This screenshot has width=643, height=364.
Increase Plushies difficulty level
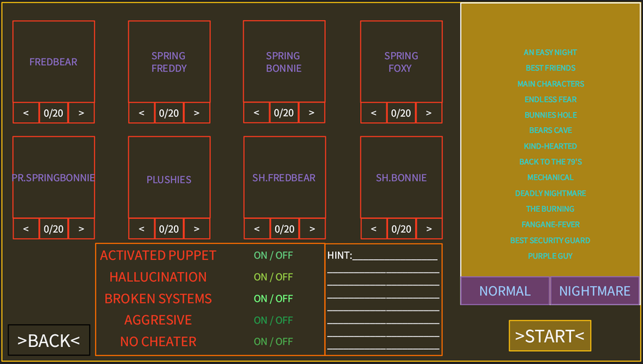tap(197, 228)
